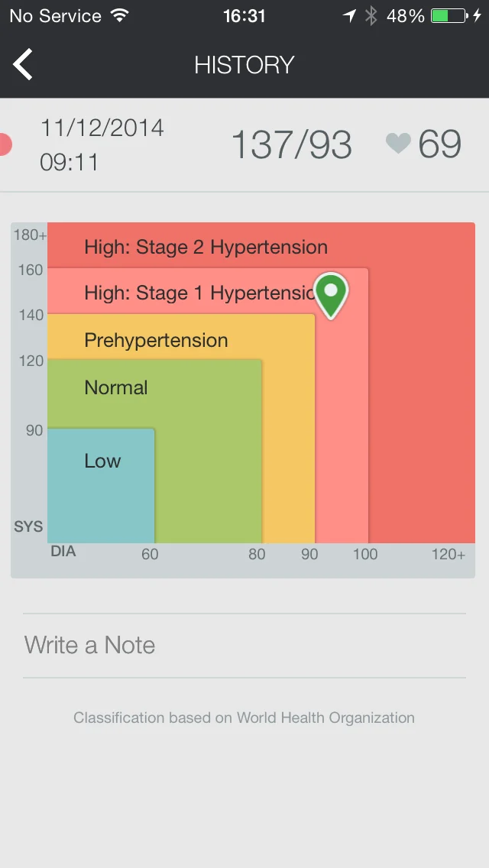Tap the 137/93 blood pressure reading
This screenshot has width=489, height=868.
(x=291, y=144)
